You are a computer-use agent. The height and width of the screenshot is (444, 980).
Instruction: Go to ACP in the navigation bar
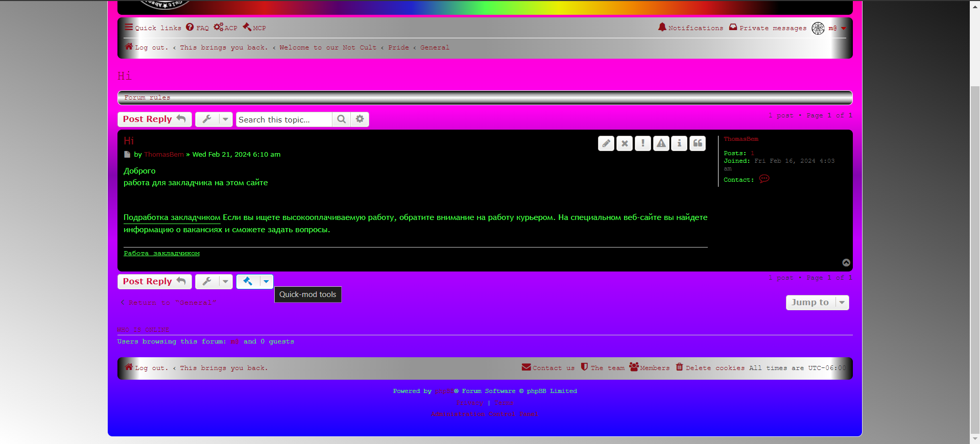[225, 28]
